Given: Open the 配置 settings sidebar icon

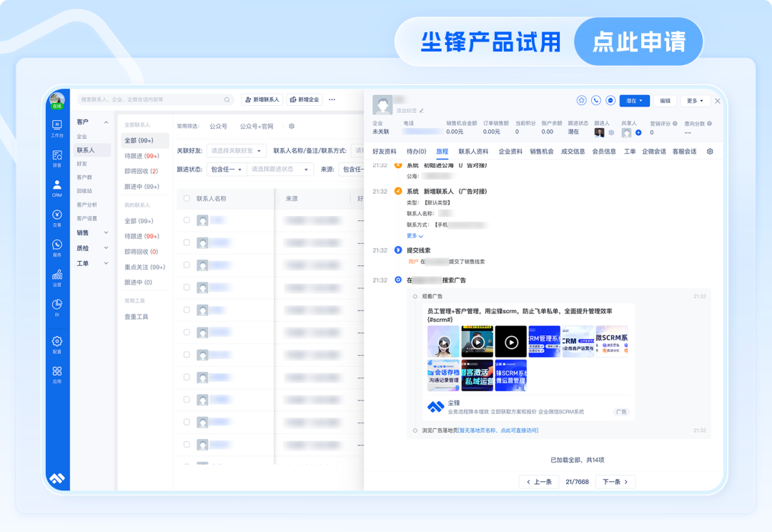Looking at the screenshot, I should (x=57, y=345).
